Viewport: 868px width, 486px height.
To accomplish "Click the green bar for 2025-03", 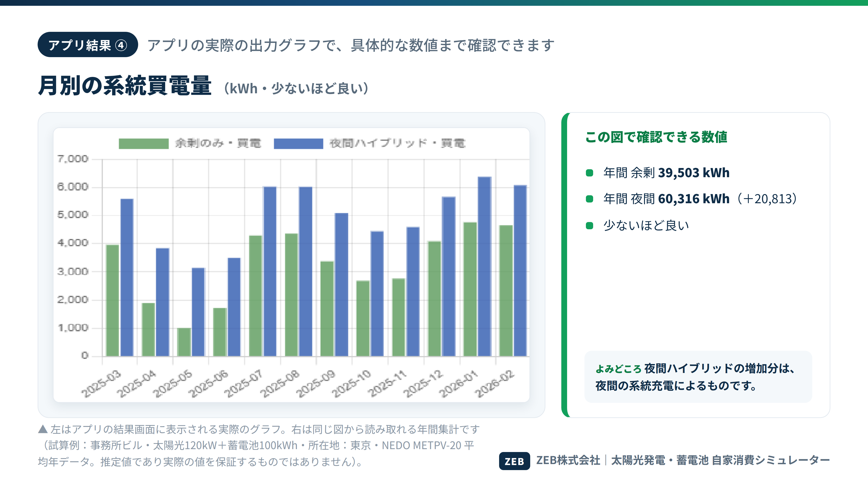I will coord(113,300).
